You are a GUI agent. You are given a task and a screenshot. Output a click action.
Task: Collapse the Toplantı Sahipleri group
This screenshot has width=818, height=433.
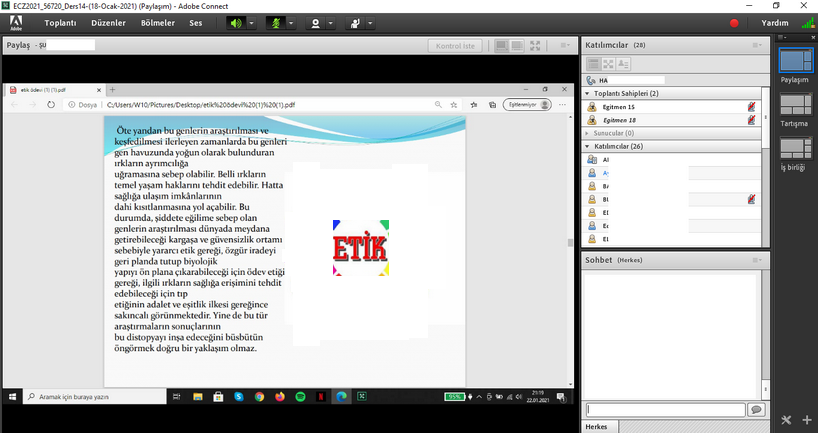[x=587, y=93]
